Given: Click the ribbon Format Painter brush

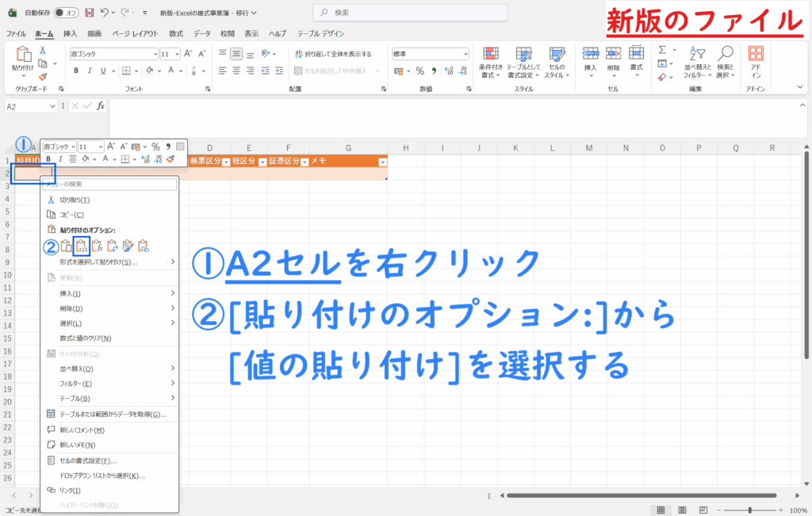Looking at the screenshot, I should click(43, 77).
